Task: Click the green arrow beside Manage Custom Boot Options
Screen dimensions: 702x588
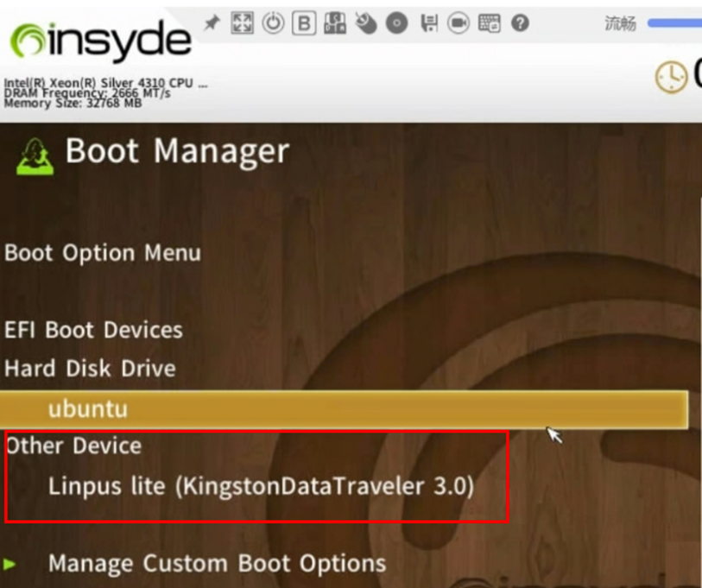Action: point(9,564)
